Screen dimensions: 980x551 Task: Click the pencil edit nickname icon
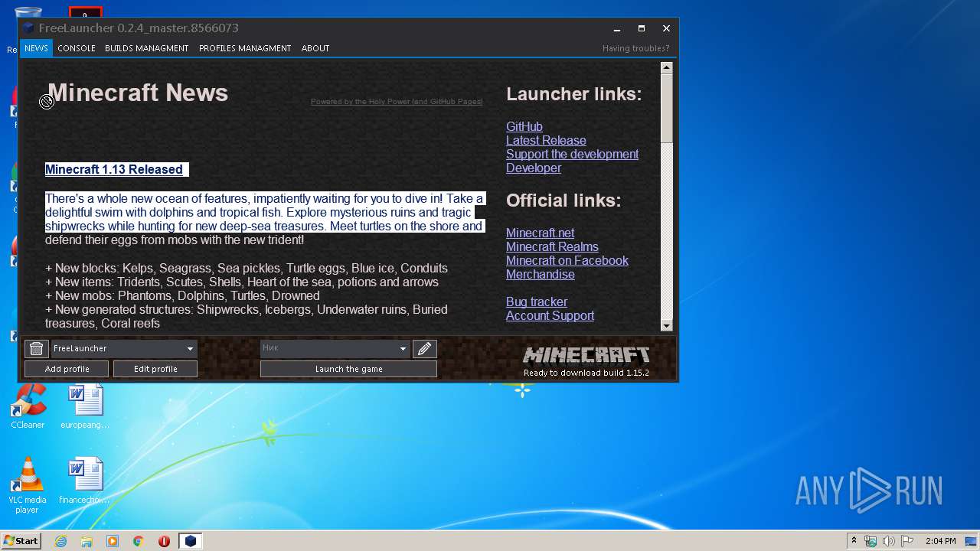(424, 349)
